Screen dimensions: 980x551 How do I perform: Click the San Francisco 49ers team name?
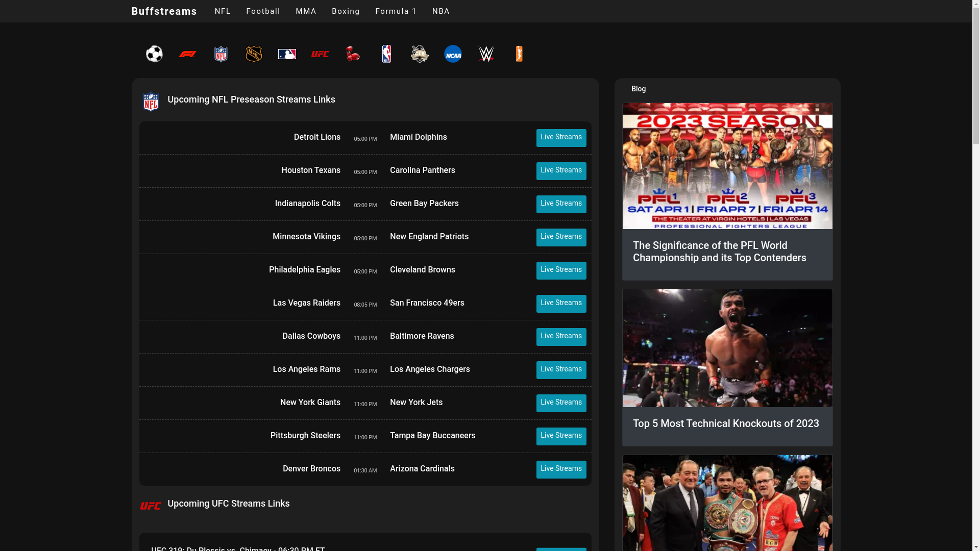(x=427, y=303)
